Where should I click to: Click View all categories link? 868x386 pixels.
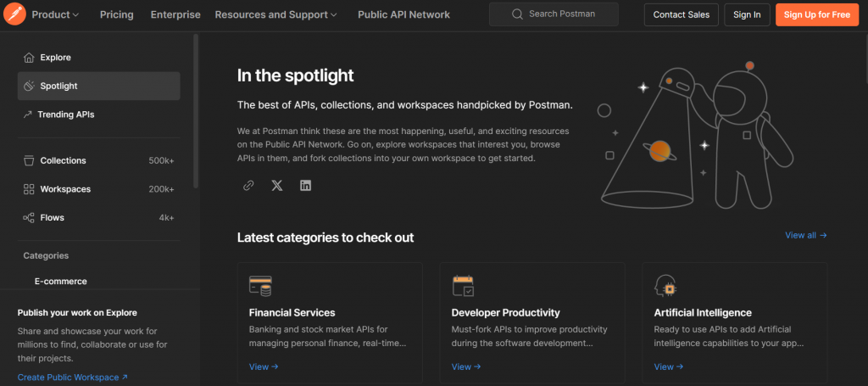805,235
